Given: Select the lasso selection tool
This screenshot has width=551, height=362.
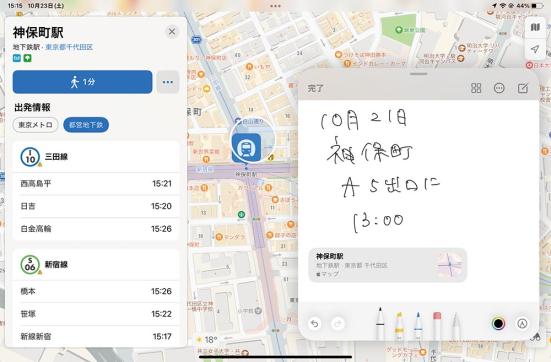Looking at the screenshot, I should pos(456,325).
